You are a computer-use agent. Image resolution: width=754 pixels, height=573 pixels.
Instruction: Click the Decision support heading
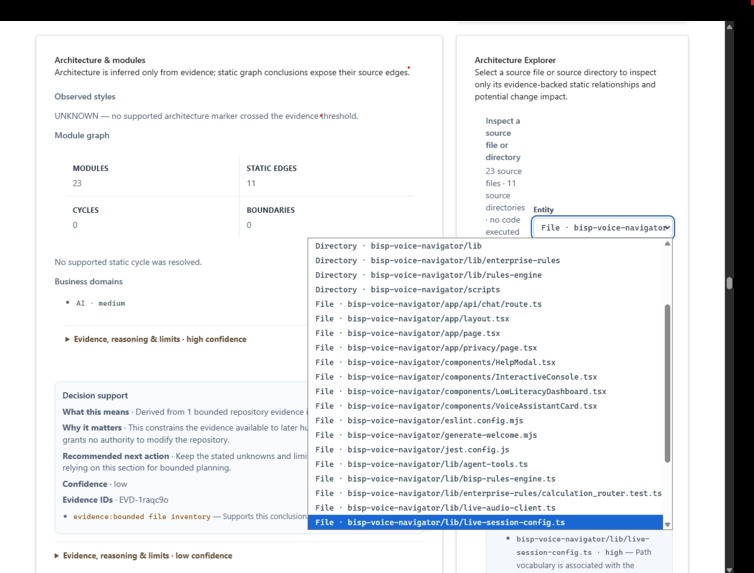95,395
